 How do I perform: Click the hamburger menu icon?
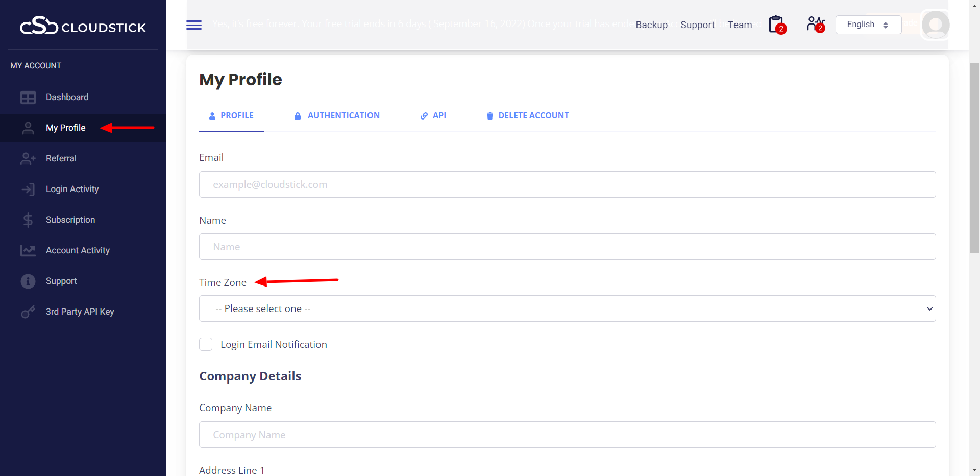pyautogui.click(x=194, y=25)
